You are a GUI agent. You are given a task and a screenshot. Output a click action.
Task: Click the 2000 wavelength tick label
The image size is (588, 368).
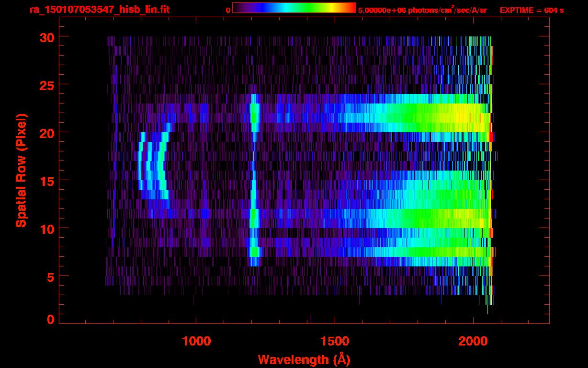[473, 341]
